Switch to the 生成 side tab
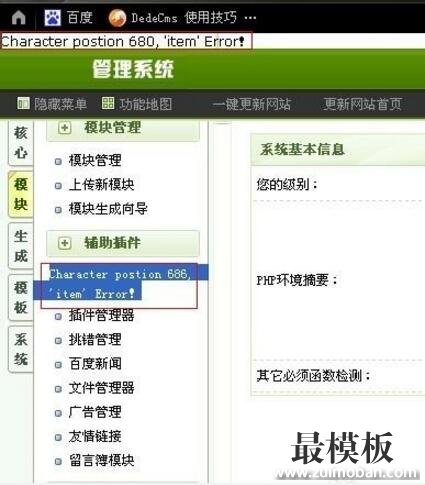Image resolution: width=425 pixels, height=485 pixels. (21, 246)
